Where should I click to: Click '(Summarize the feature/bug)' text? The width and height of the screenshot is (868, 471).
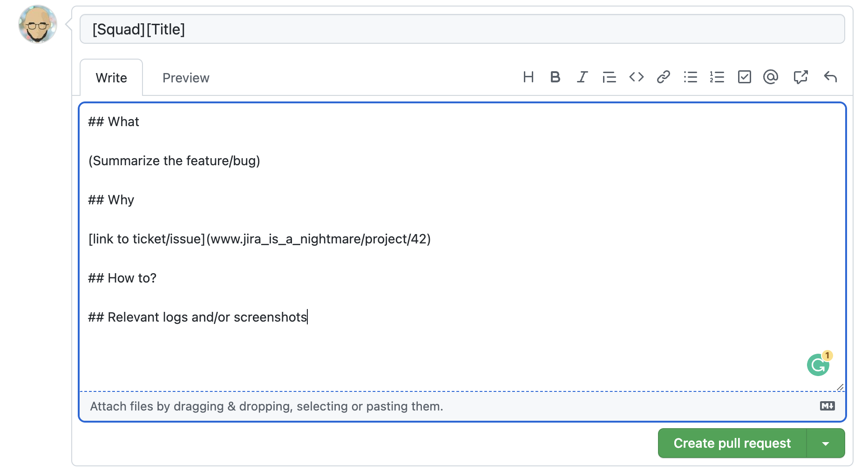[174, 161]
